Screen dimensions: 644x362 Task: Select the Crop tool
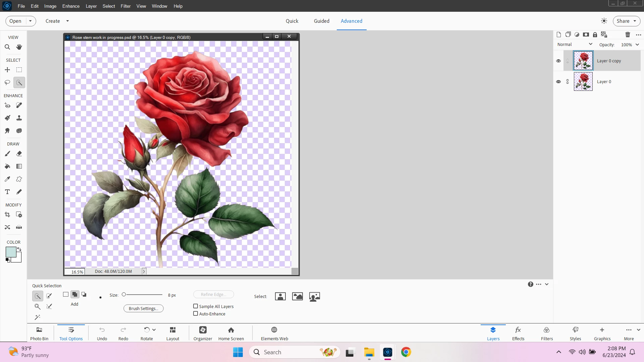pyautogui.click(x=7, y=215)
